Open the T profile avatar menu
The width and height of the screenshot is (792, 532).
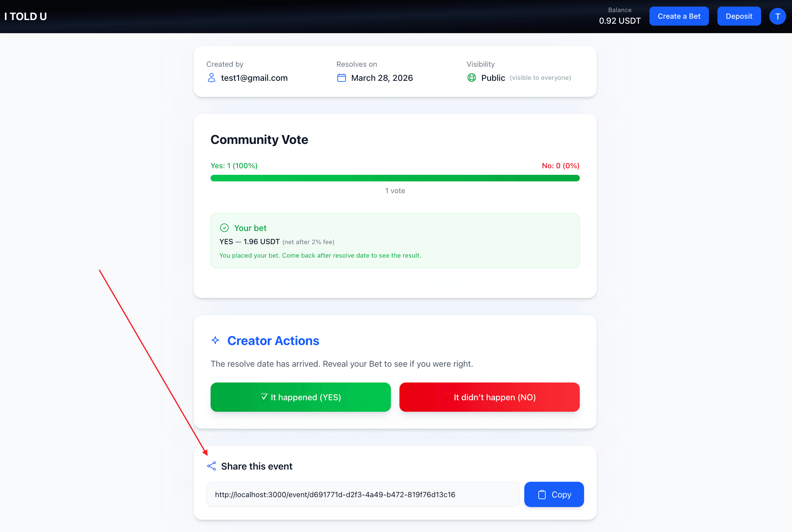tap(777, 16)
